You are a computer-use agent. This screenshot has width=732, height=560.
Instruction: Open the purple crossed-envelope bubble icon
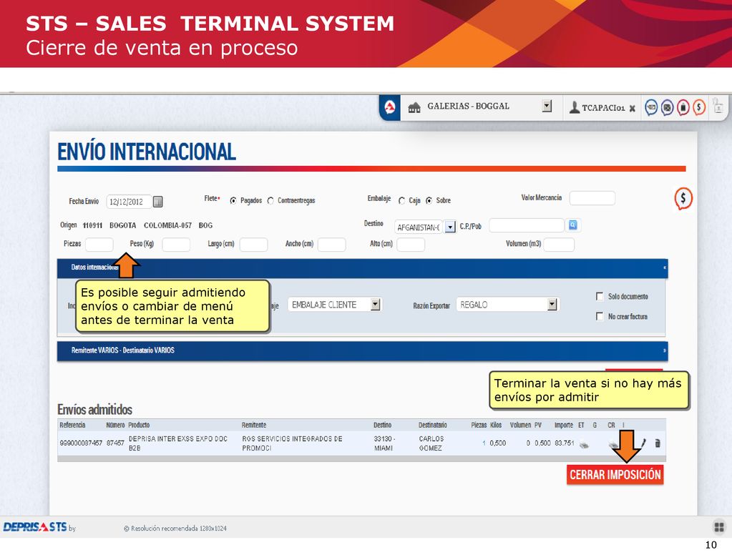[667, 107]
